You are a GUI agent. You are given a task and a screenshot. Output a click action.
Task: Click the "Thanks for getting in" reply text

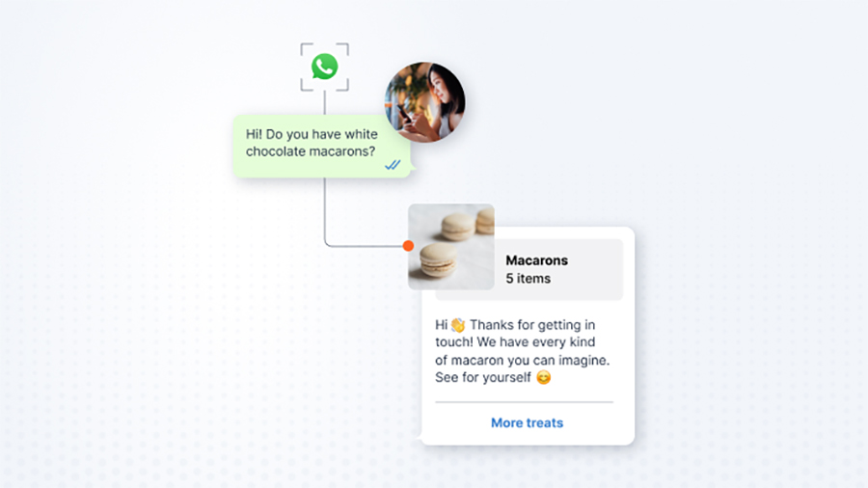click(x=532, y=325)
